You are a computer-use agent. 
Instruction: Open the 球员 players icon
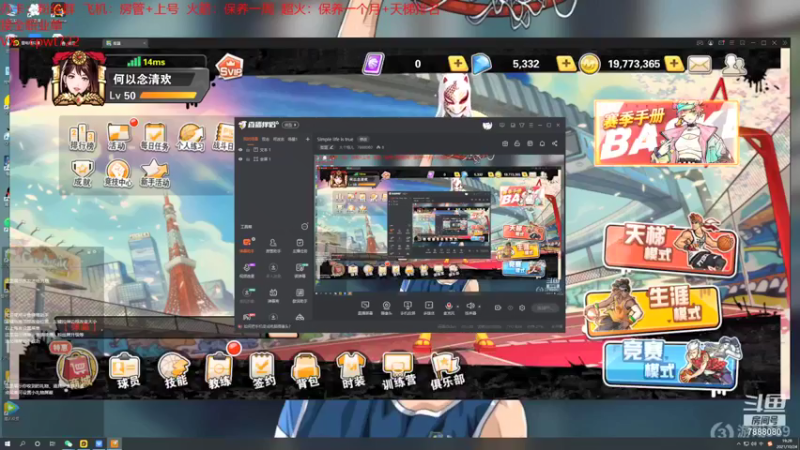tap(125, 370)
